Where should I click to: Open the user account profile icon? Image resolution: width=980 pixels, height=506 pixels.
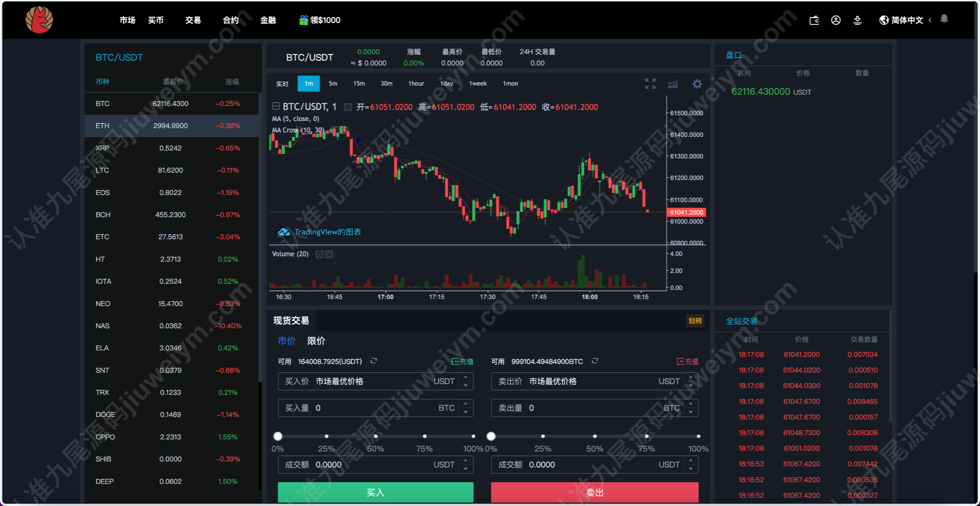(x=835, y=20)
